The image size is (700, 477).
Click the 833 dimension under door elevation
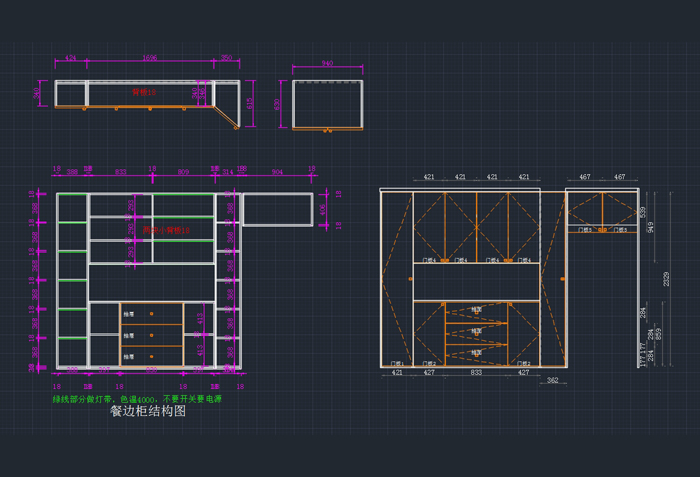coord(475,372)
